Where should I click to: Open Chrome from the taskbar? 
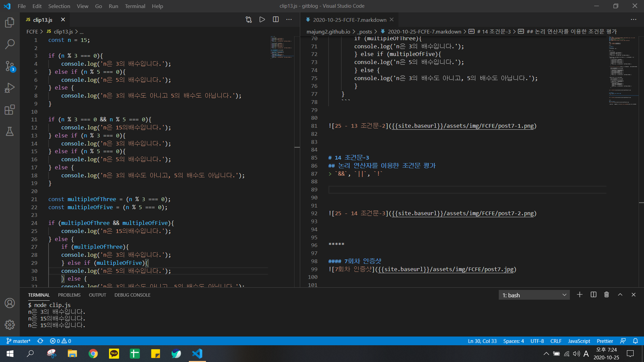click(93, 354)
